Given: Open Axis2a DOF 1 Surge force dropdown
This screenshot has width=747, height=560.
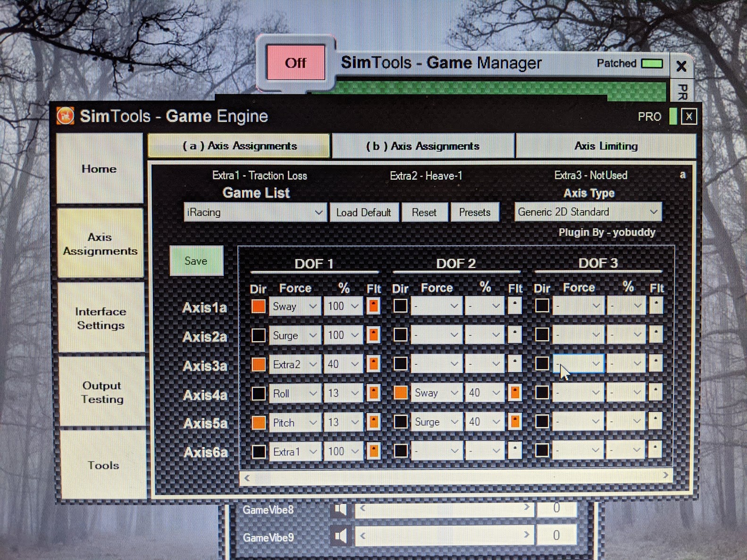Looking at the screenshot, I should point(295,335).
